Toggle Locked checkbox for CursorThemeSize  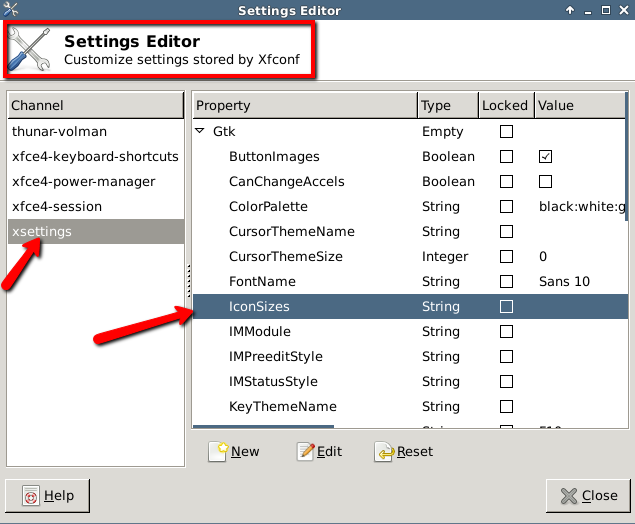(506, 256)
